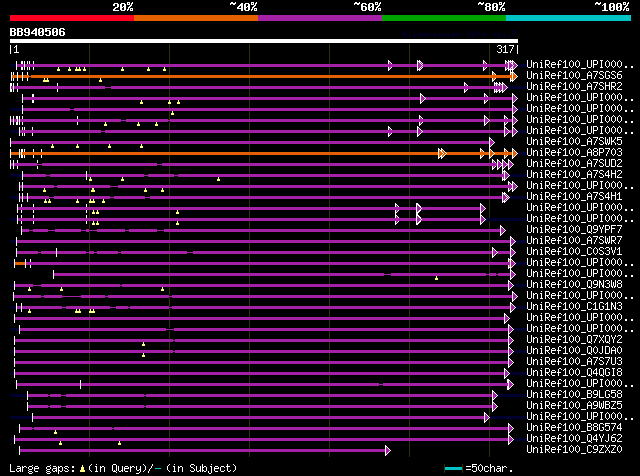Click the =50char. legend text
The height and width of the screenshot is (476, 640).
(x=489, y=468)
